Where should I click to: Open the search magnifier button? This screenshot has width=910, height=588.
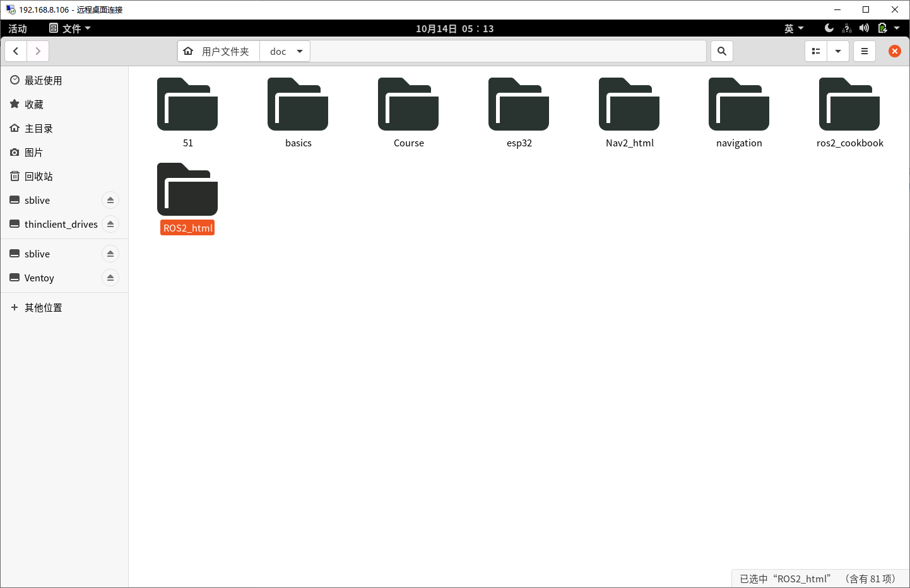[722, 51]
